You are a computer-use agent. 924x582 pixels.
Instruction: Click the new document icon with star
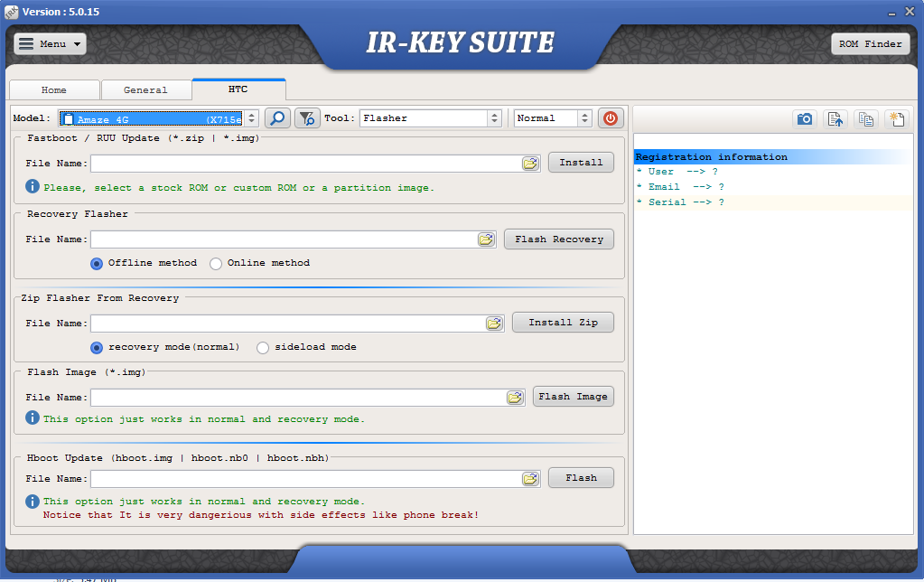896,118
